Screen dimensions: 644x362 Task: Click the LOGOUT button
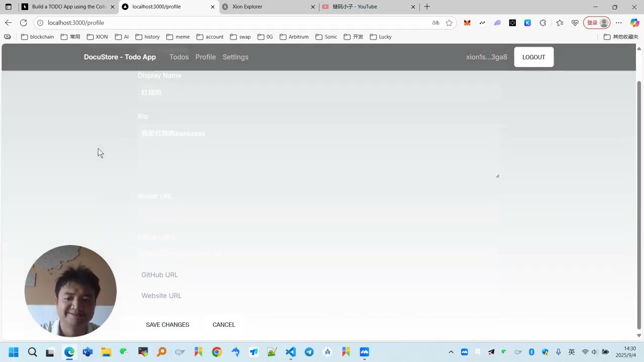tap(534, 57)
